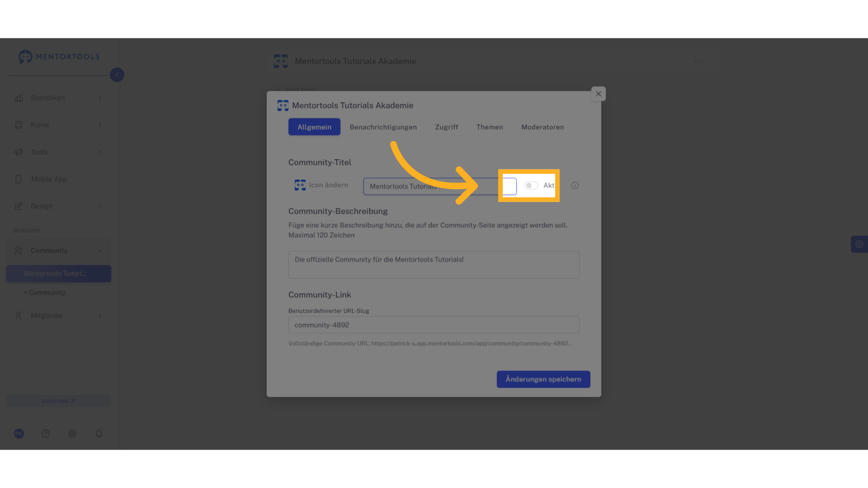868x488 pixels.
Task: Expand the Statistiken chevron
Action: (x=100, y=98)
